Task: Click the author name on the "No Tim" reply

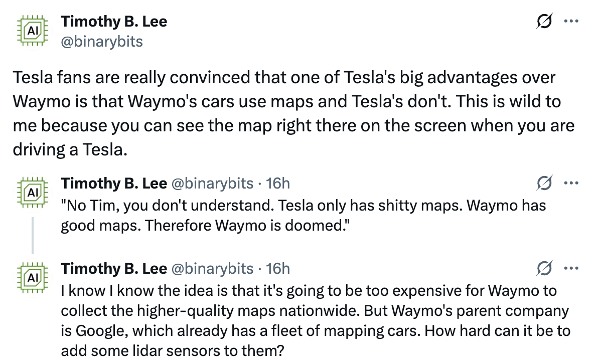Action: pyautogui.click(x=114, y=184)
